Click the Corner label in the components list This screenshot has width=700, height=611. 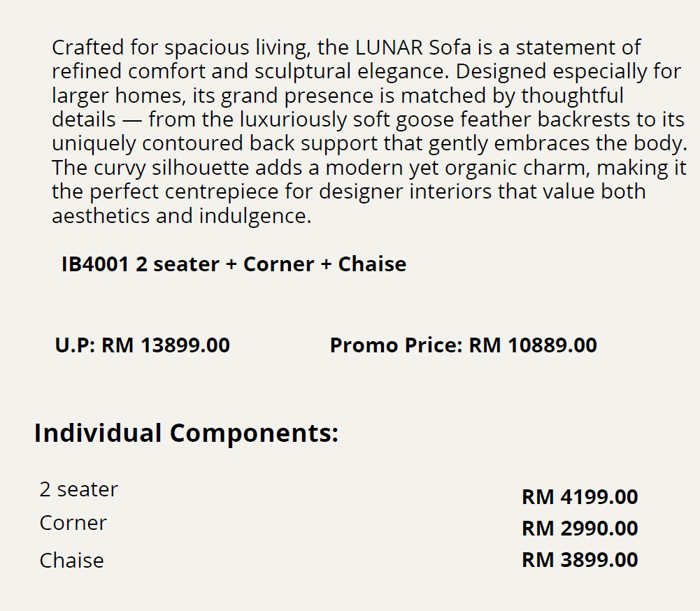click(x=73, y=523)
